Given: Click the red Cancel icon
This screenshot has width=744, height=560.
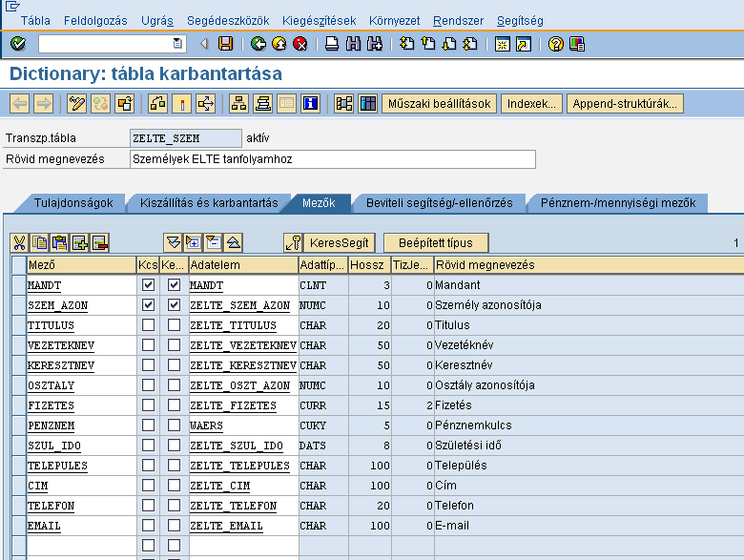Looking at the screenshot, I should [x=300, y=44].
